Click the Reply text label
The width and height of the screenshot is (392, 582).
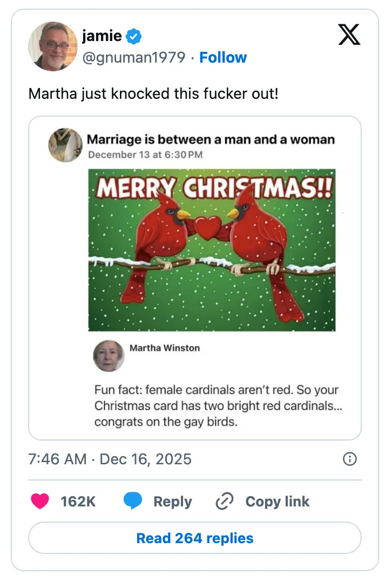173,502
